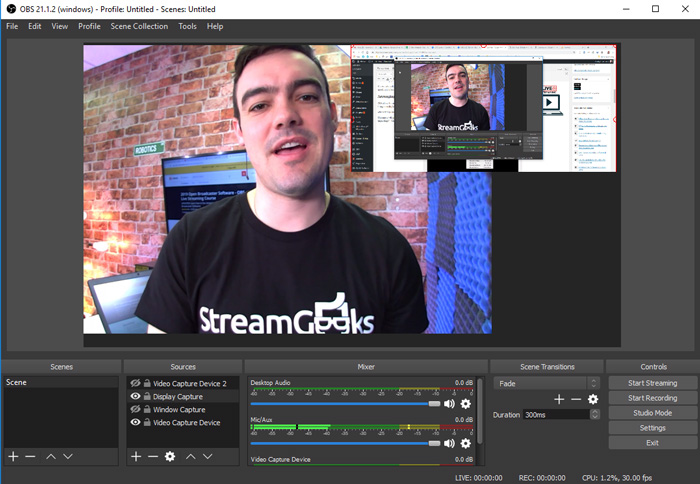Remove selected scene with minus icon
Viewport: 700px width, 484px height.
[30, 456]
